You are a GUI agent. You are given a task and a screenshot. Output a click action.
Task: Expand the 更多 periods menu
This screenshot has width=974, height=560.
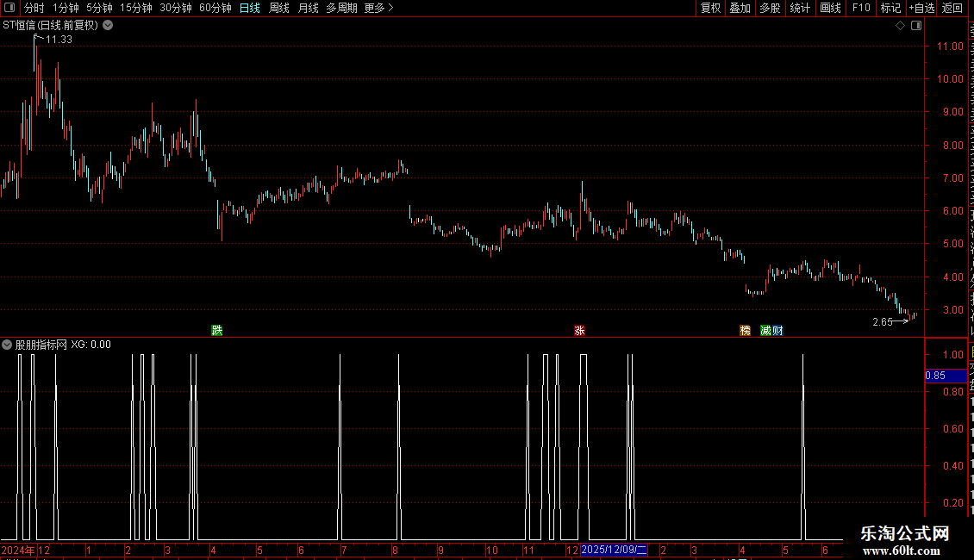pyautogui.click(x=379, y=8)
